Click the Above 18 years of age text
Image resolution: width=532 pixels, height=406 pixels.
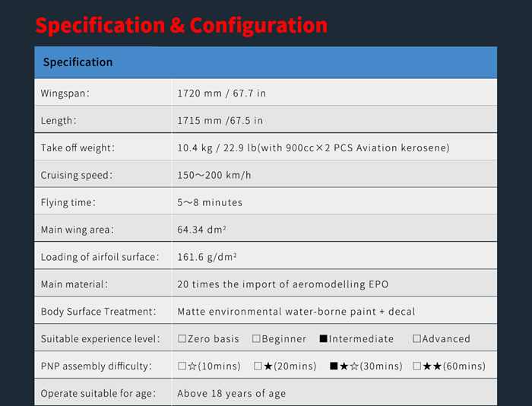tap(231, 394)
